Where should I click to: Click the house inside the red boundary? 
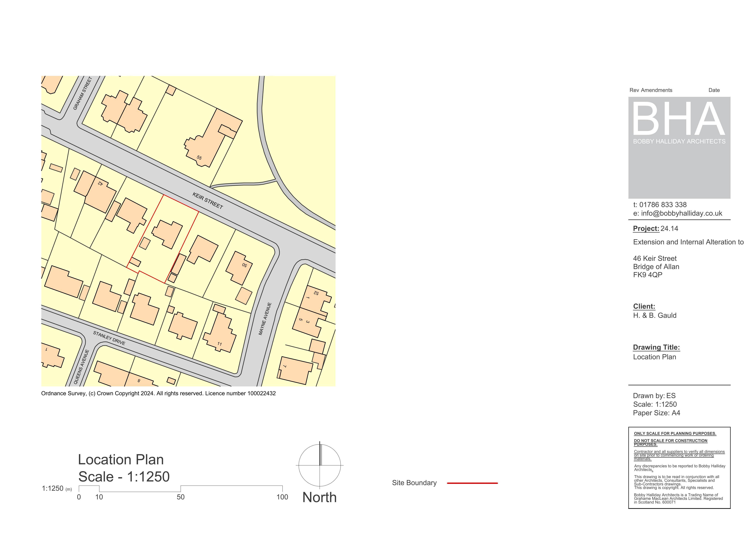(167, 234)
